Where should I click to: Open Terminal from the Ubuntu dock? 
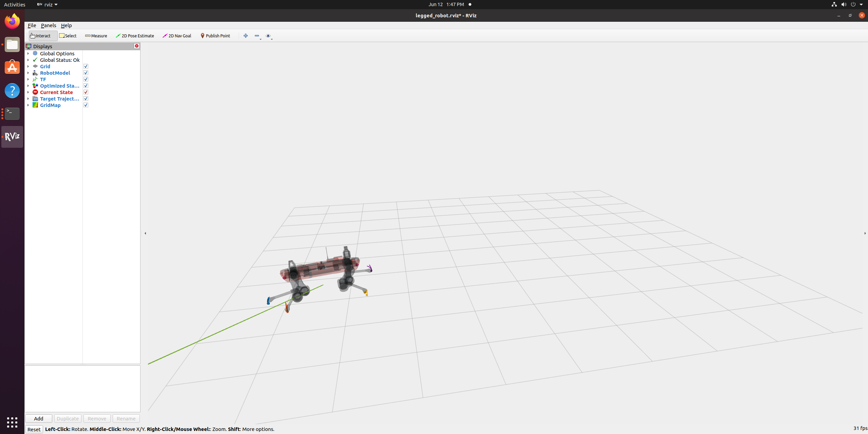coord(12,113)
